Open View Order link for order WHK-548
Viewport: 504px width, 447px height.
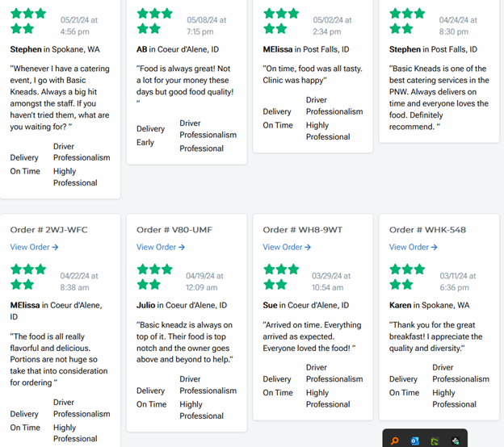coord(413,247)
